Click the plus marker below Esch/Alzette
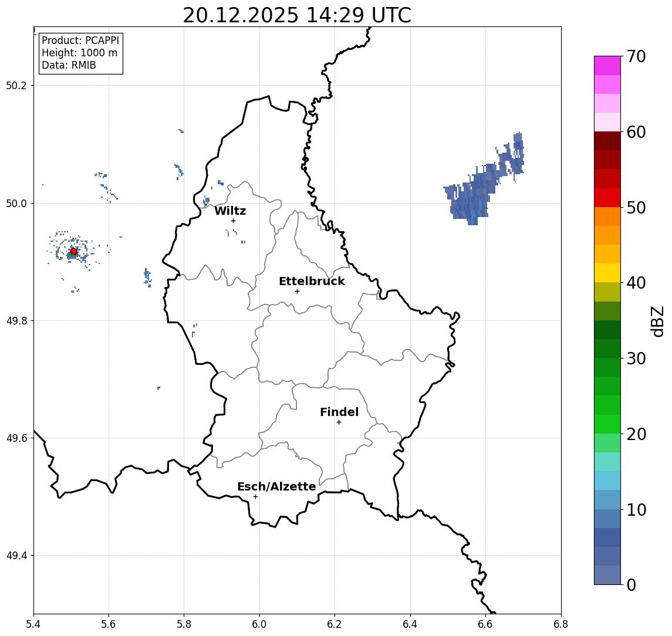The width and height of the screenshot is (672, 636). pos(255,497)
